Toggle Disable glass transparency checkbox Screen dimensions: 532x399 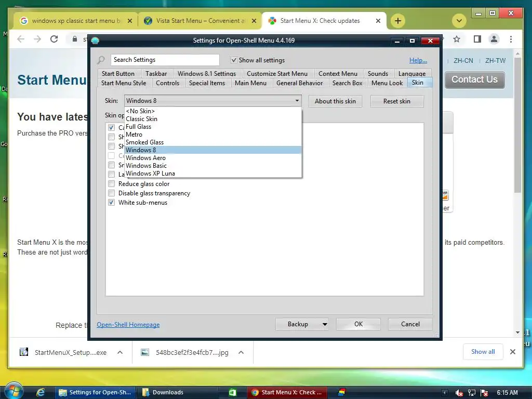pos(111,193)
